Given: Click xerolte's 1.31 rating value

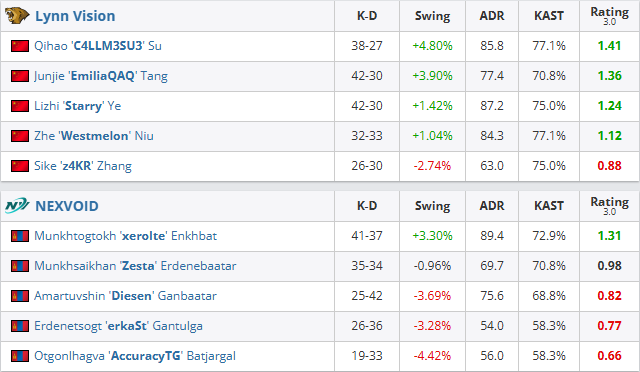Looking at the screenshot, I should (609, 236).
